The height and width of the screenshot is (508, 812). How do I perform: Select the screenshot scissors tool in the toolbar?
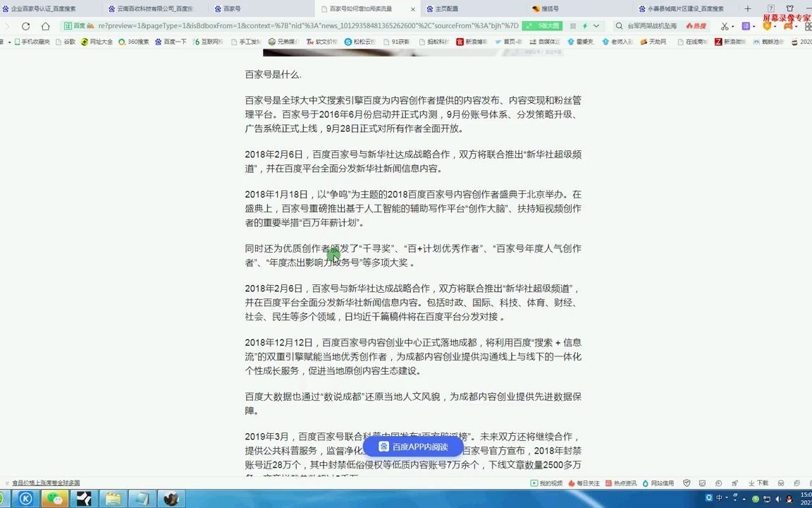click(724, 25)
